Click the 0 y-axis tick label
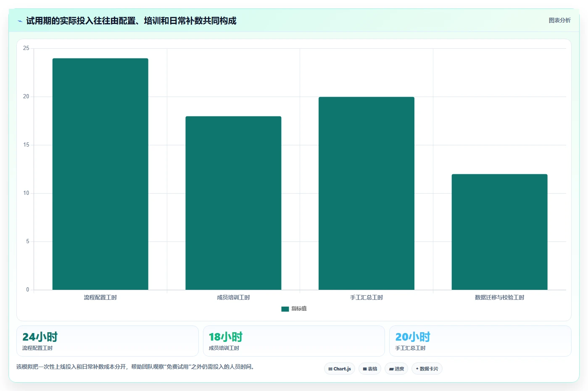 tap(28, 290)
